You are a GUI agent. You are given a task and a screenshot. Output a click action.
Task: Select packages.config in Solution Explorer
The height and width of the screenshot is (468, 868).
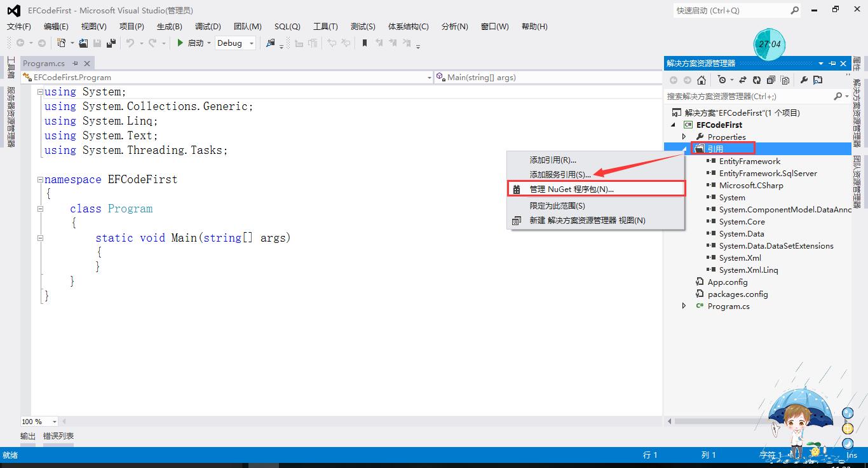738,294
